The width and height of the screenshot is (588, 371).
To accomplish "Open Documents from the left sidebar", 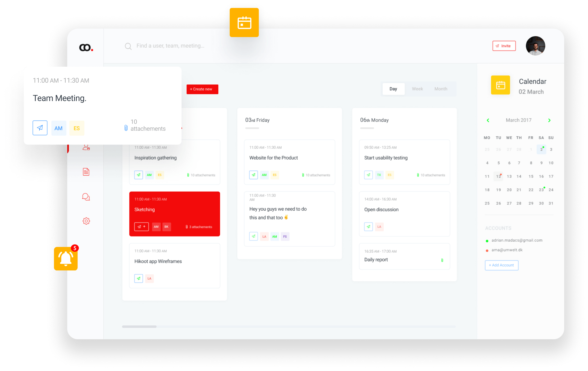I will click(86, 172).
